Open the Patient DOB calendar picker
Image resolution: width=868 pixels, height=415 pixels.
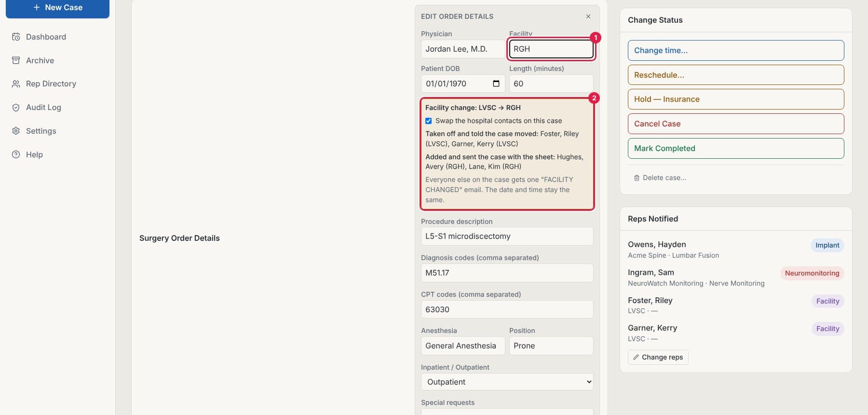point(496,83)
